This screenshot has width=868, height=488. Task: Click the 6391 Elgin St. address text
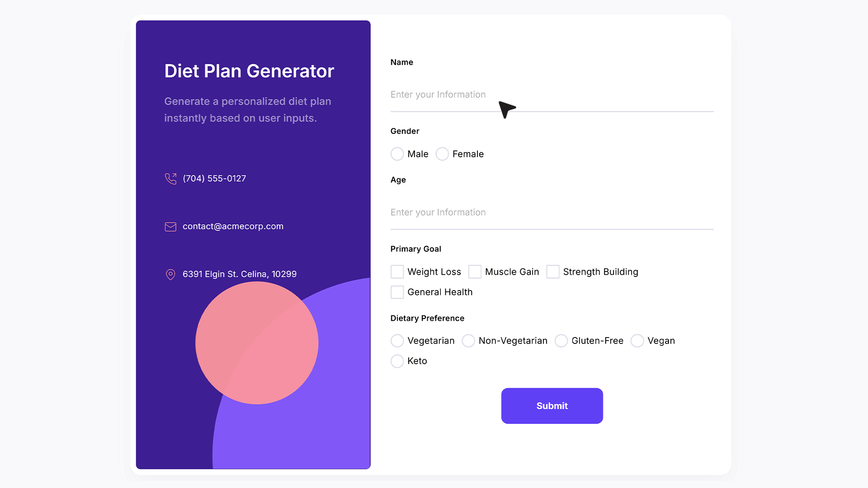[240, 274]
